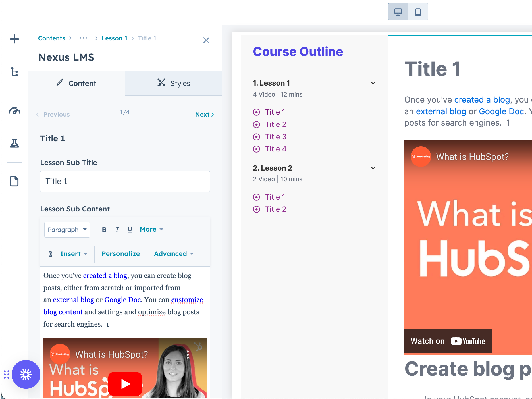This screenshot has height=399, width=532.
Task: Toggle Underline formatting in editor
Action: click(130, 230)
